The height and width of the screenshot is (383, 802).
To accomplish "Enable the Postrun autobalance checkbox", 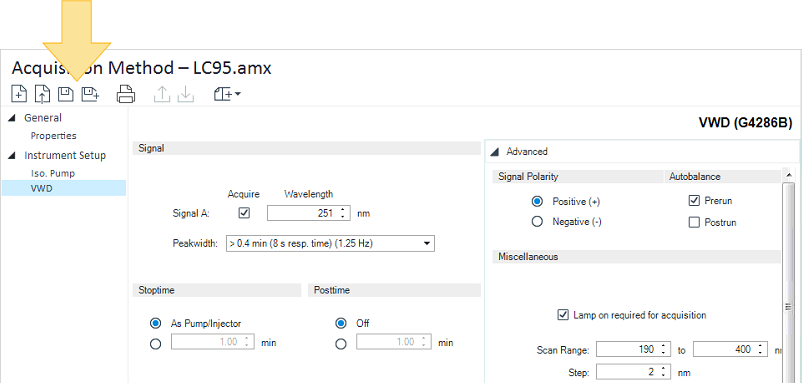I will tap(694, 222).
